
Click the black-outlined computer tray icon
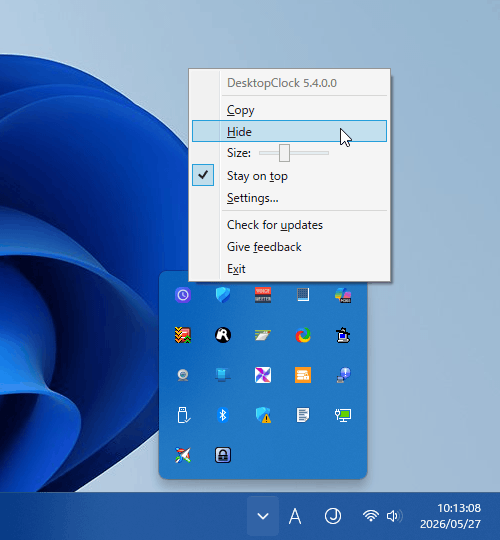343,335
